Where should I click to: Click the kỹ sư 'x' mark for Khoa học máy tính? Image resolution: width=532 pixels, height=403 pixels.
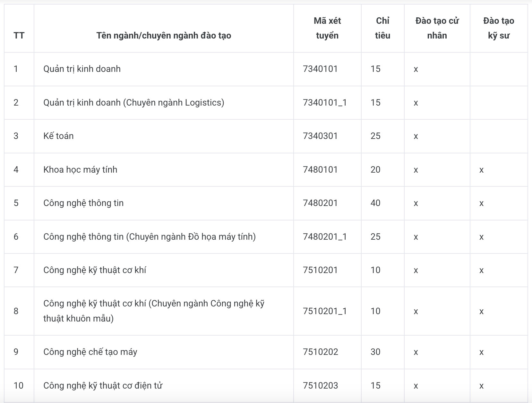(481, 170)
